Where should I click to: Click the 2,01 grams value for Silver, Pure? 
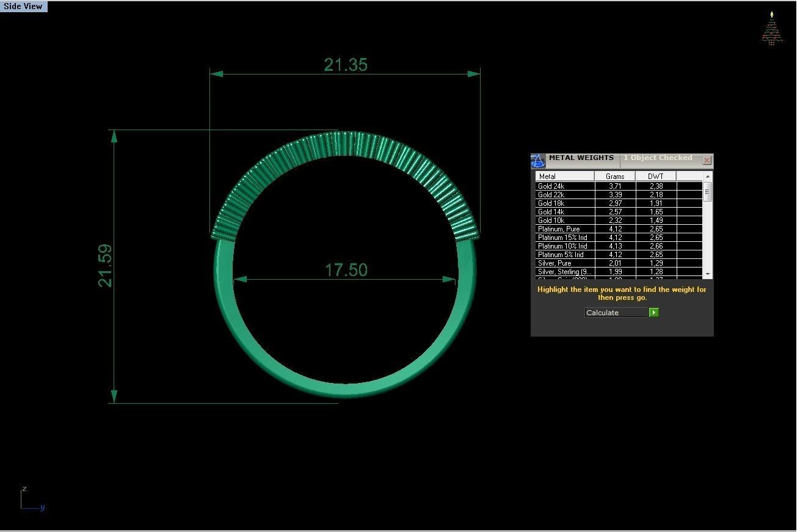pyautogui.click(x=615, y=263)
